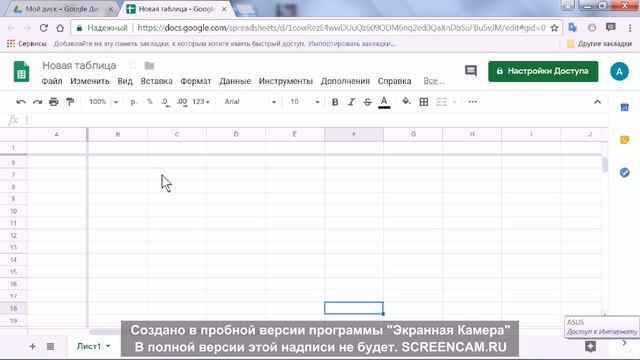Click the redo arrow in toolbar
The image size is (640, 360).
[x=37, y=102]
